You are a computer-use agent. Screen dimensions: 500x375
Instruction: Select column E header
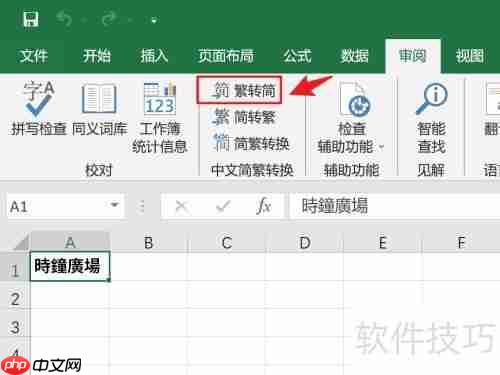click(x=383, y=242)
